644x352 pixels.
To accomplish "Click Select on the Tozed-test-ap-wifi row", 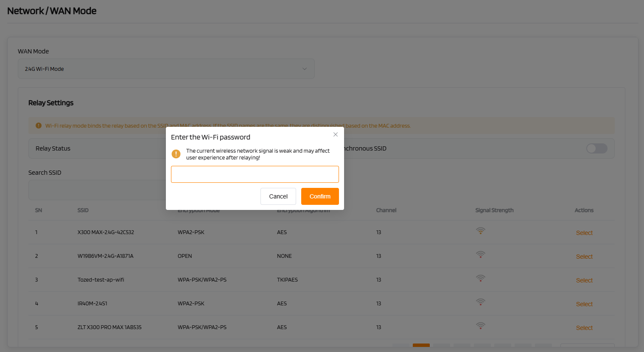I will coord(584,280).
